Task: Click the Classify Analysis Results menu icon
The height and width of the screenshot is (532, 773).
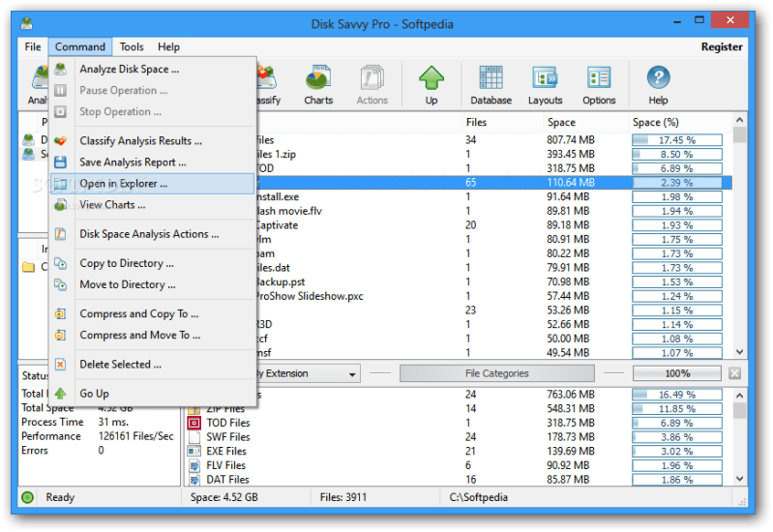Action: click(61, 141)
